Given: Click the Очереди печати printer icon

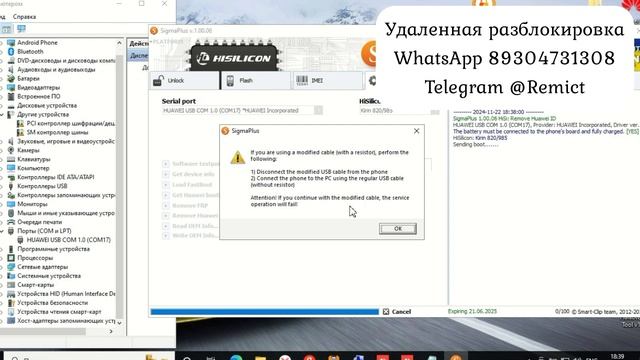Looking at the screenshot, I should click(x=11, y=222).
